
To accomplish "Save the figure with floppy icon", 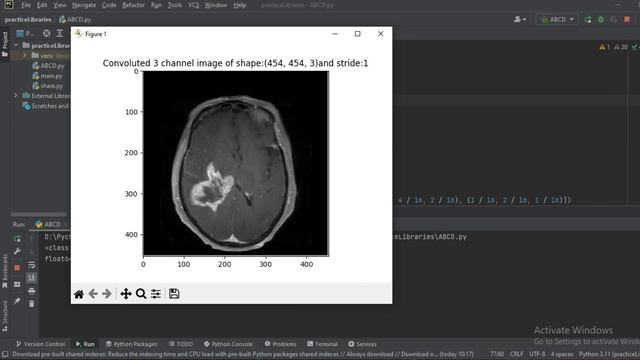I will tap(174, 294).
